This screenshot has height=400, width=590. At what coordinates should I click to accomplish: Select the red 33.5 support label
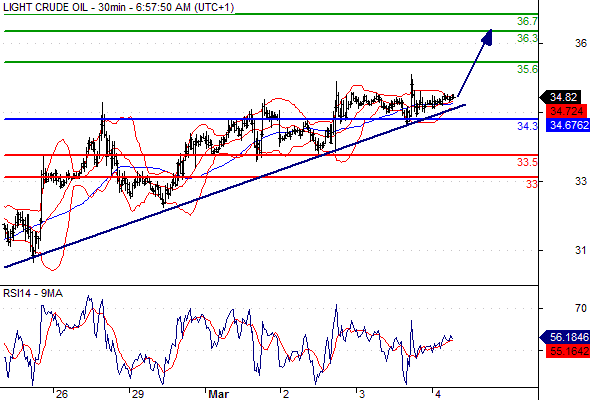click(x=527, y=162)
